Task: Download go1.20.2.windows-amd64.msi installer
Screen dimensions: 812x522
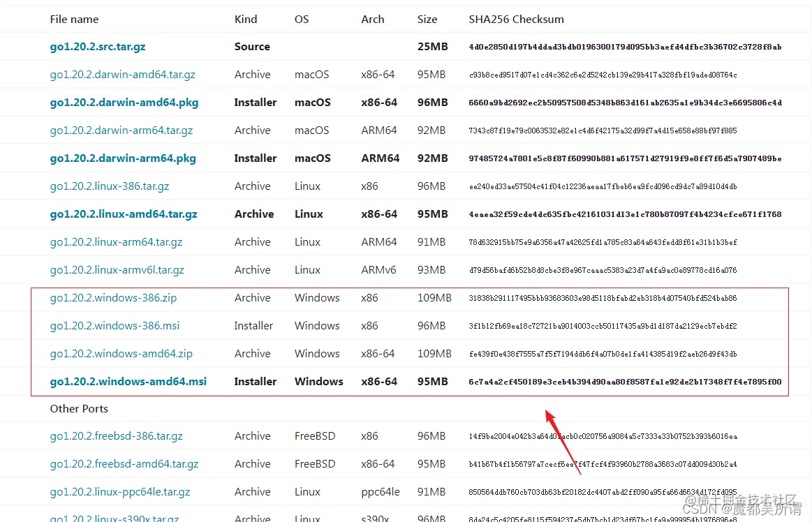Action: (128, 382)
